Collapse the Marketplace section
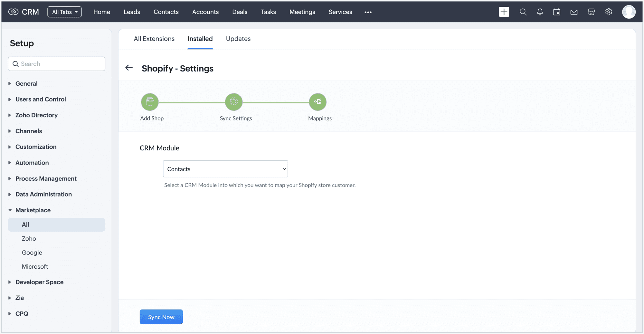This screenshot has height=334, width=644. [33, 210]
